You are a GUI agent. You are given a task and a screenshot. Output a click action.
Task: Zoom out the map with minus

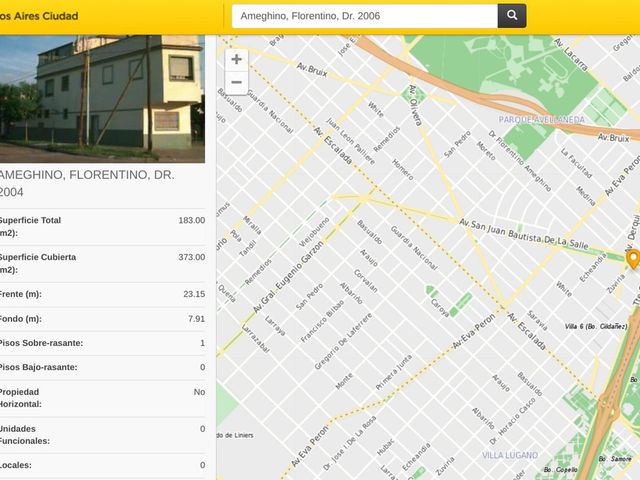point(236,82)
